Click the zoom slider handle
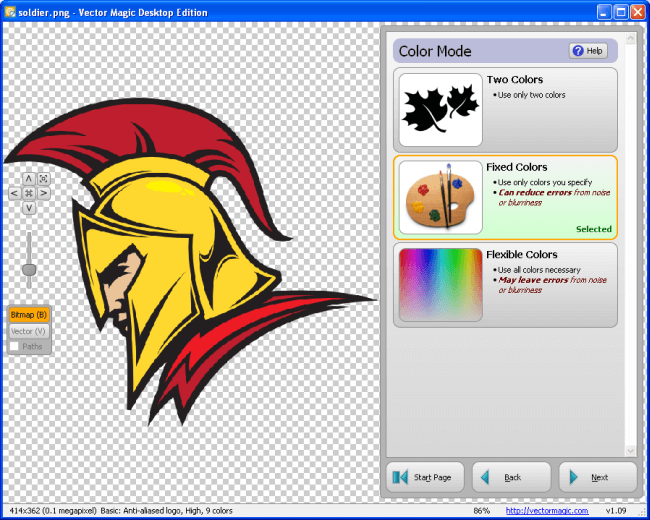Screen dimensions: 650x520 [29, 270]
